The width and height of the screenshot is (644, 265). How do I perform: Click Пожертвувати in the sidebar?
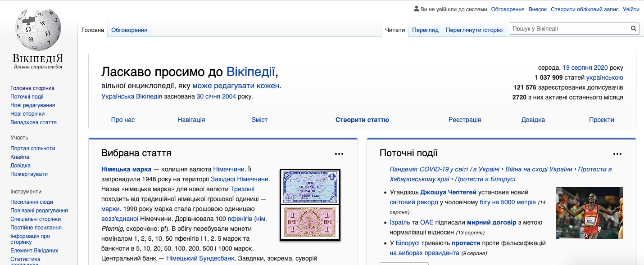pos(29,174)
